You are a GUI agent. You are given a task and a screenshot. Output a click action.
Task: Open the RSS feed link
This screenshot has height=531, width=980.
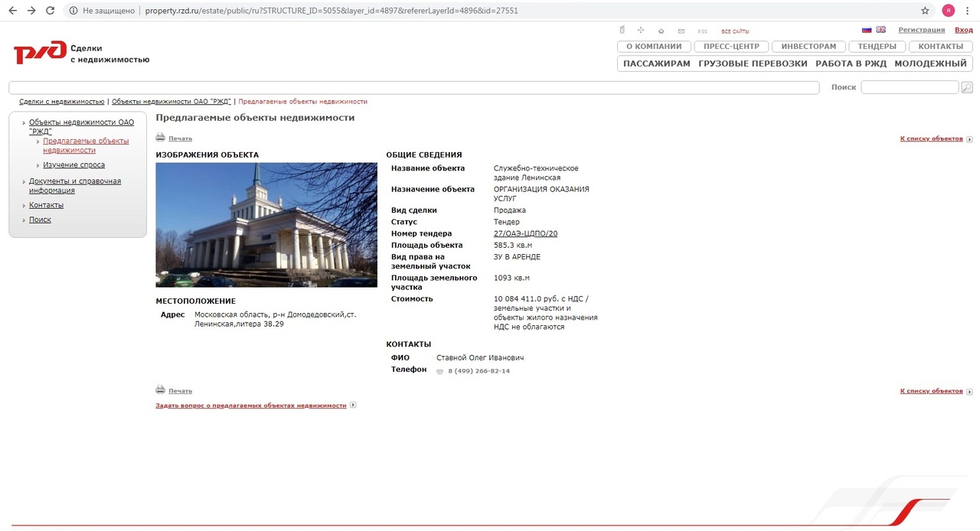click(702, 31)
